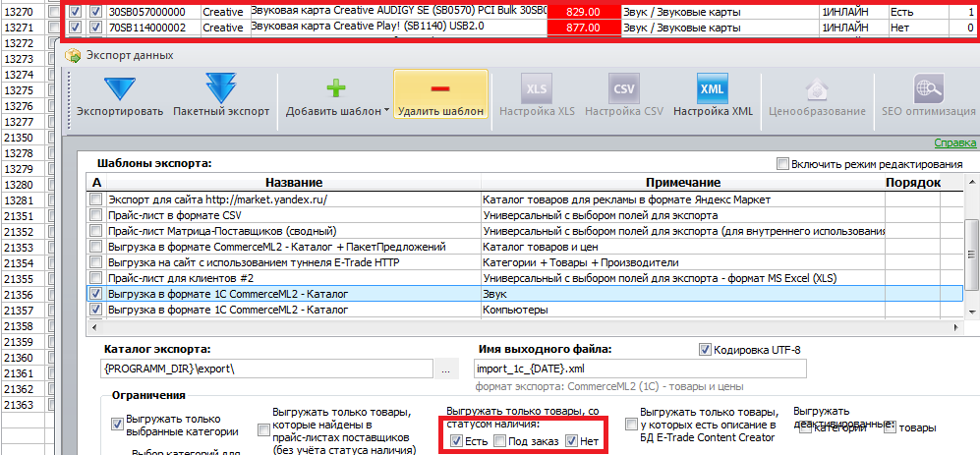Sort templates by Название column header
Screen dimensions: 980x455
tap(294, 183)
